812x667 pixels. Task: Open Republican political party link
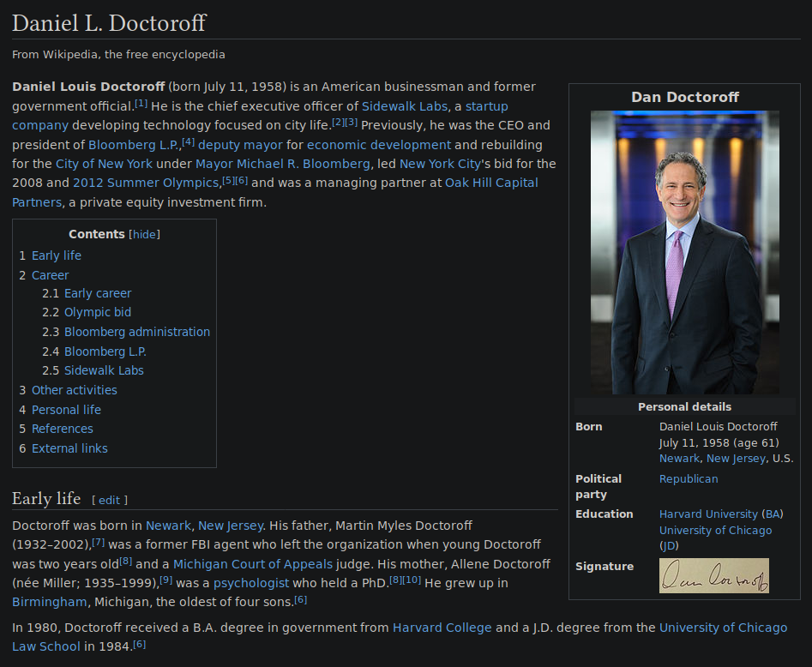(x=688, y=478)
